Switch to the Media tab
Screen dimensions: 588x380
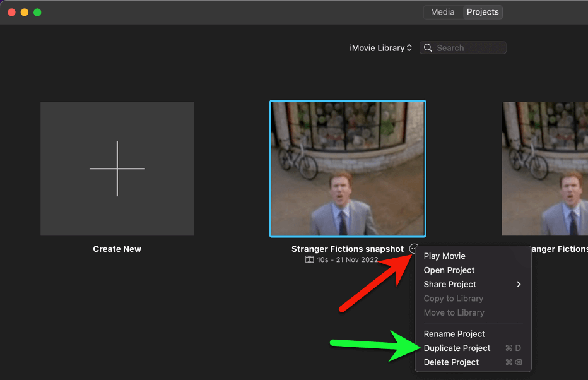[x=442, y=12]
